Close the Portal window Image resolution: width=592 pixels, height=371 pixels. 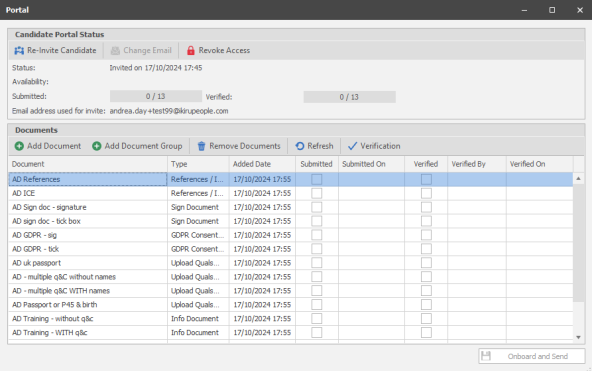point(580,10)
